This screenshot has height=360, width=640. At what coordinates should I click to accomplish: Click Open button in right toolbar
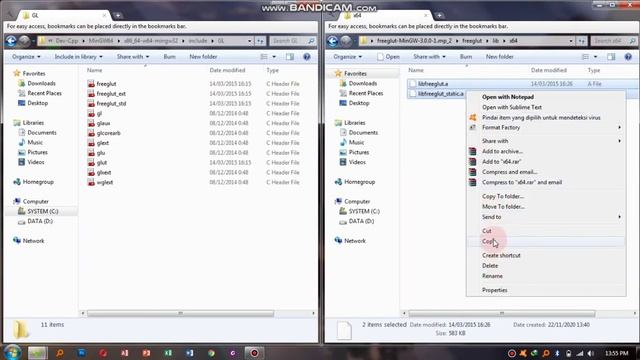(x=389, y=57)
